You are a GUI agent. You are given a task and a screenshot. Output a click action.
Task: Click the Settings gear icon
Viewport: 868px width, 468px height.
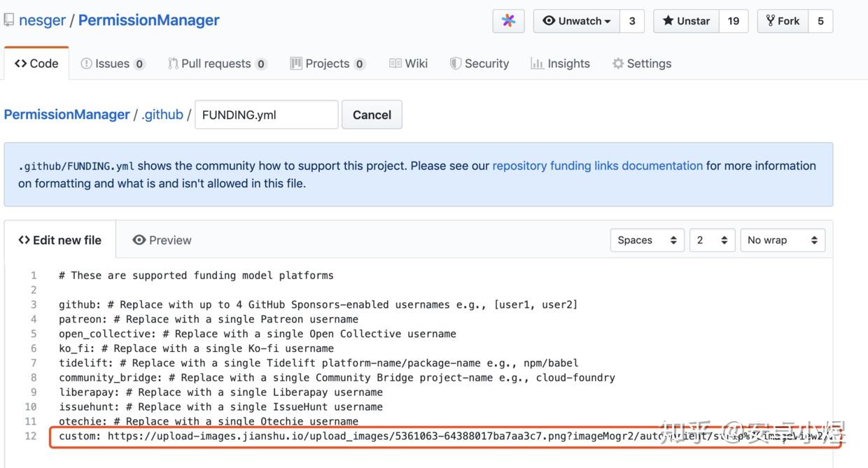coord(617,63)
